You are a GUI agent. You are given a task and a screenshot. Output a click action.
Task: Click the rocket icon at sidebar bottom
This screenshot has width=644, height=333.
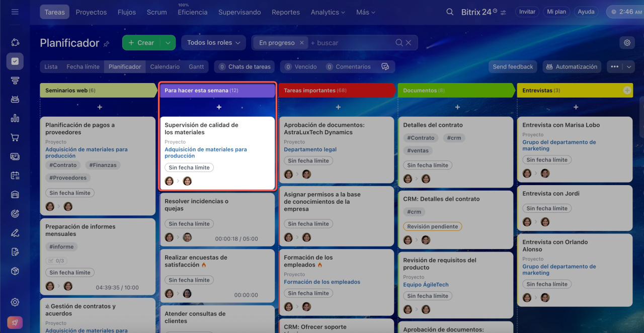click(x=15, y=323)
